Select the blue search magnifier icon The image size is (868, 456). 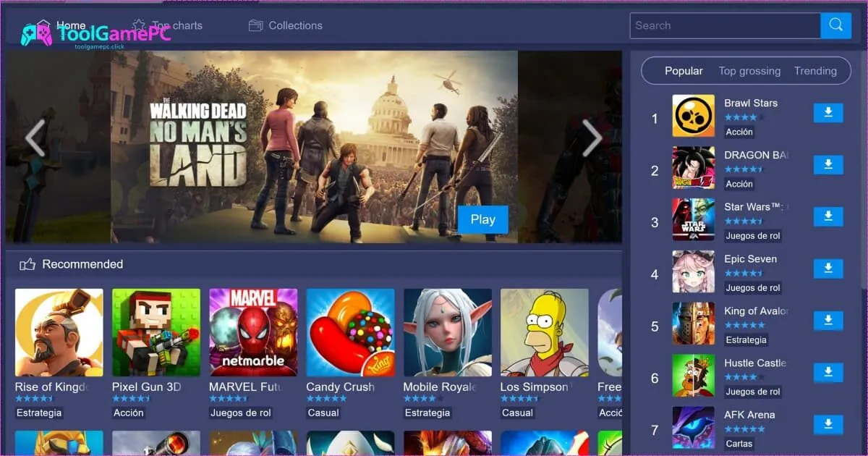click(x=836, y=25)
